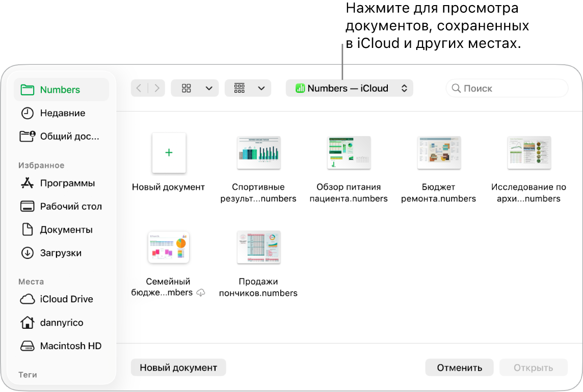The width and height of the screenshot is (583, 392).
Task: Go back with the left arrow
Action: click(x=139, y=88)
